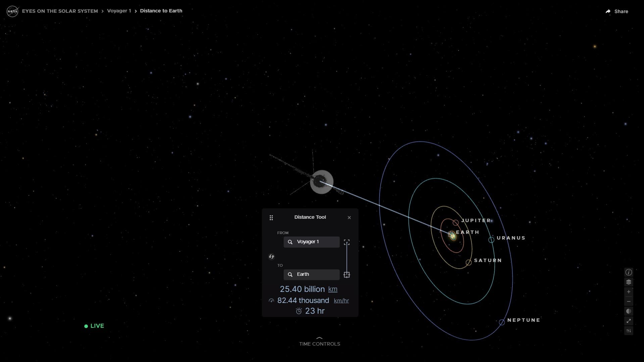Click the speedometer icon beside speed
Viewport: 644px width, 362px height.
pyautogui.click(x=271, y=301)
